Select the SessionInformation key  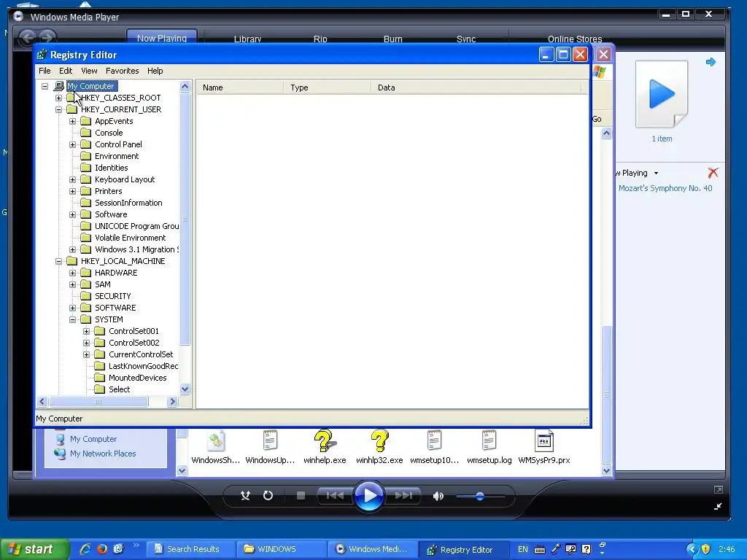(x=128, y=203)
